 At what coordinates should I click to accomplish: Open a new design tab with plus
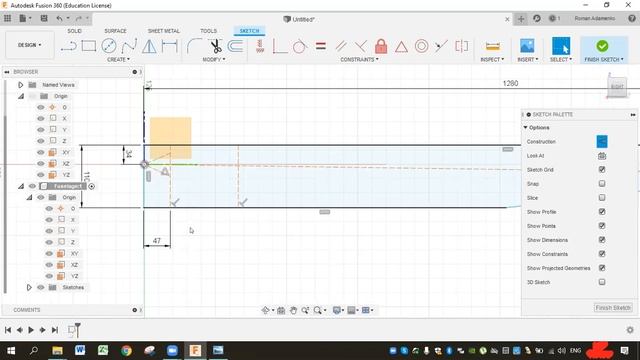point(521,19)
